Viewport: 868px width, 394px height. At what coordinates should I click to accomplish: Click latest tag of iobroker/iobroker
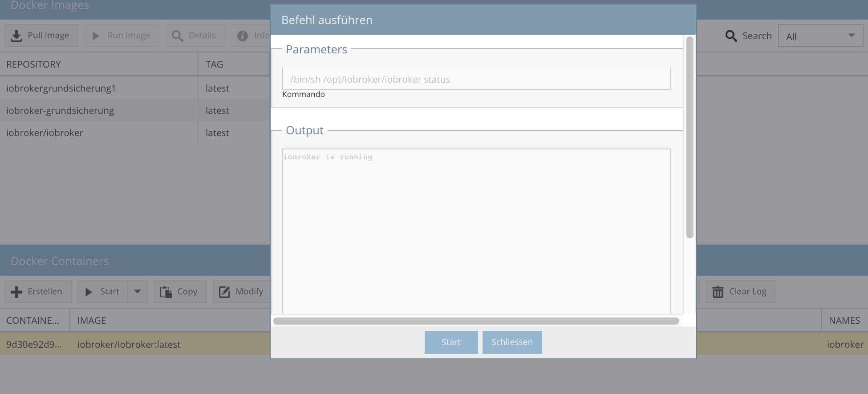point(217,133)
